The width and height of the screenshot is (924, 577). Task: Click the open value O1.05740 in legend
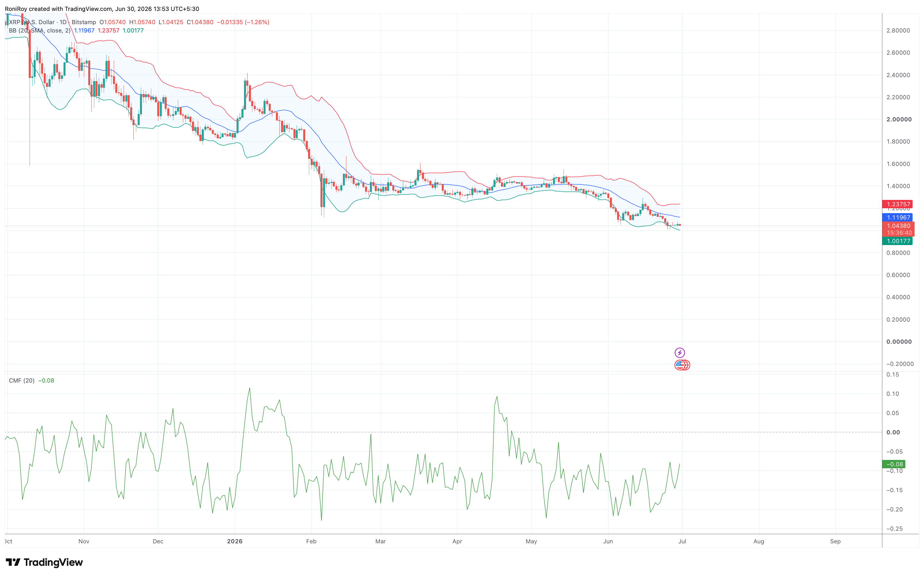coord(112,22)
